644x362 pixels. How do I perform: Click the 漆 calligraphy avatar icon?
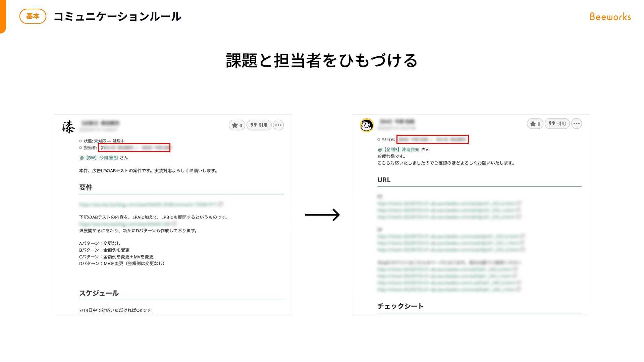click(68, 127)
